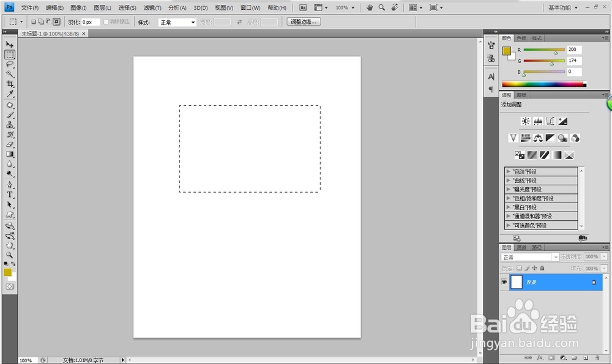Image resolution: width=612 pixels, height=364 pixels.
Task: Select the Brush tool
Action: (10, 115)
